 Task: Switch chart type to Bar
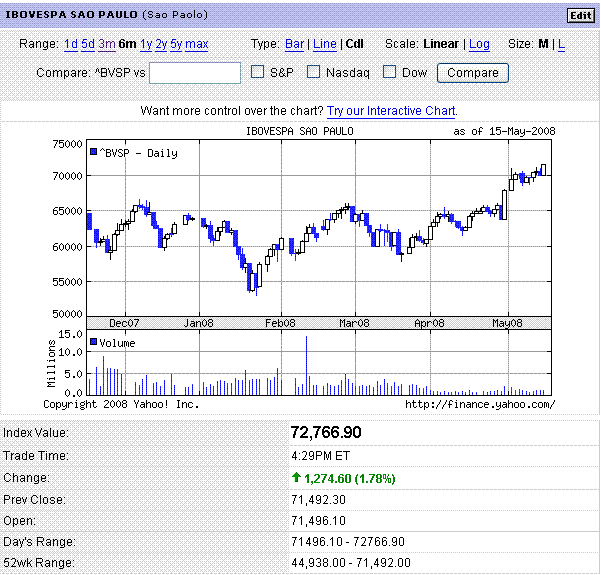click(x=295, y=44)
